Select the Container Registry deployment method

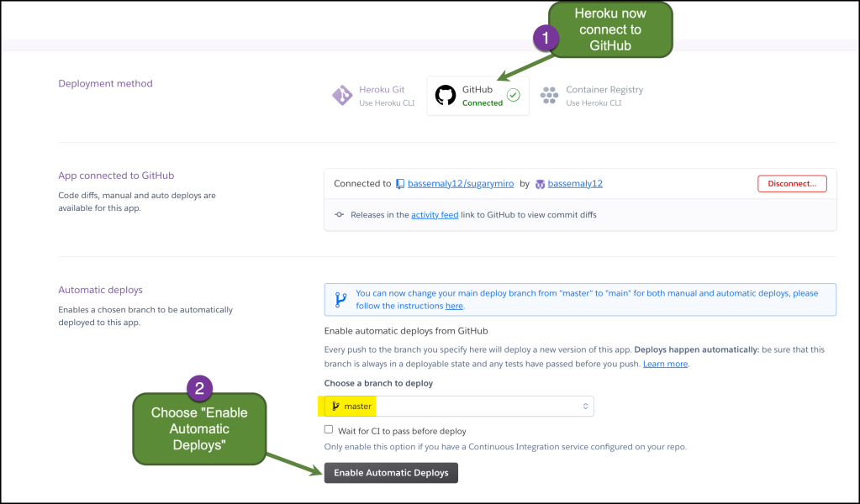pyautogui.click(x=592, y=96)
